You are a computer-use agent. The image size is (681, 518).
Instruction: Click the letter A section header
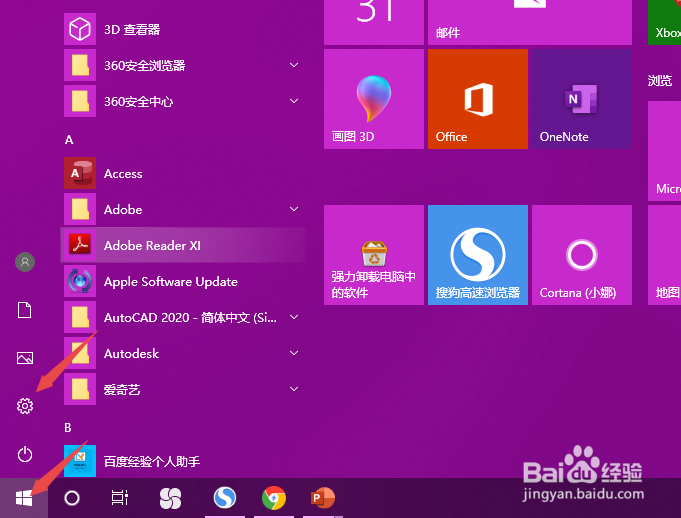coord(69,140)
